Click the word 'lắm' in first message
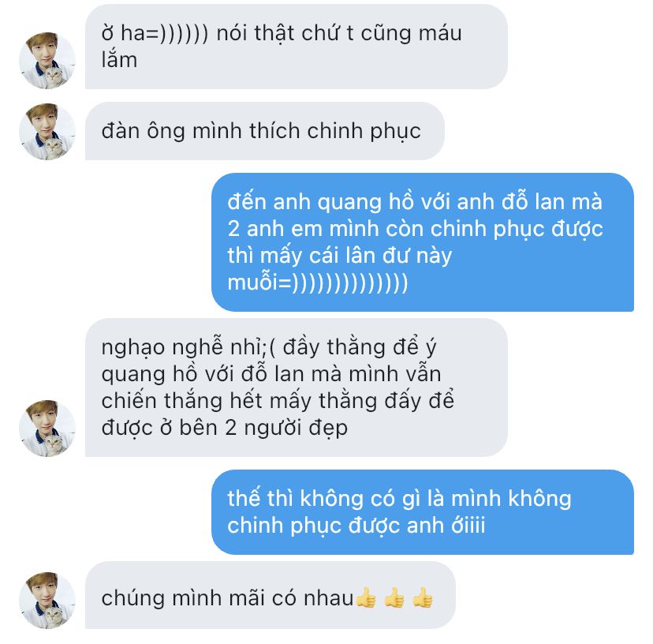The image size is (653, 644). 119,60
